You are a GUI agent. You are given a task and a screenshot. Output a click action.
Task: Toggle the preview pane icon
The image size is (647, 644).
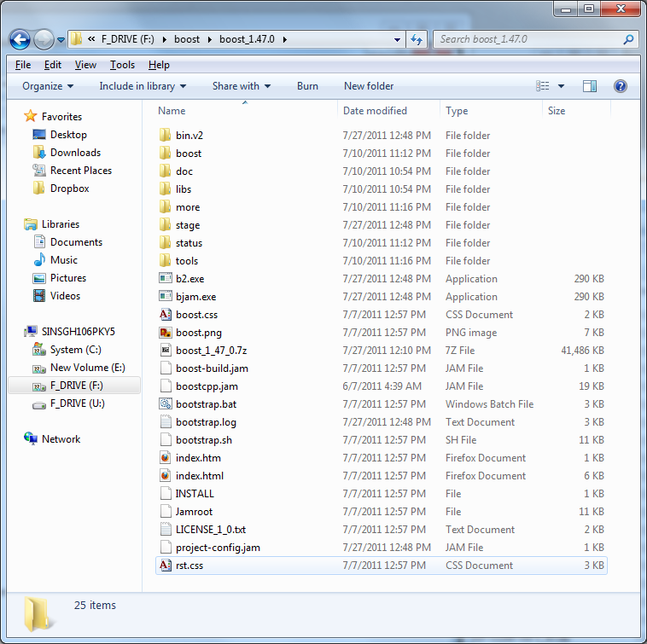(x=589, y=86)
